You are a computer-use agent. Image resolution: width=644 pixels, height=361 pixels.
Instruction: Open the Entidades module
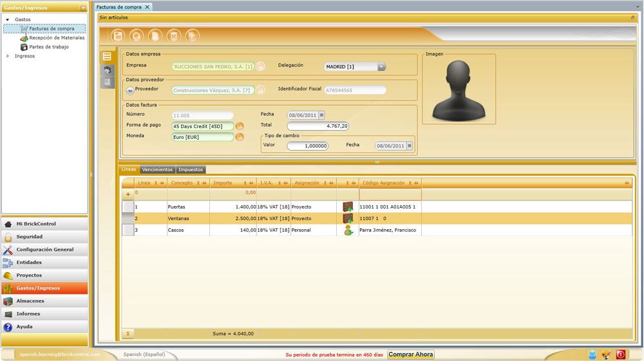click(x=44, y=262)
